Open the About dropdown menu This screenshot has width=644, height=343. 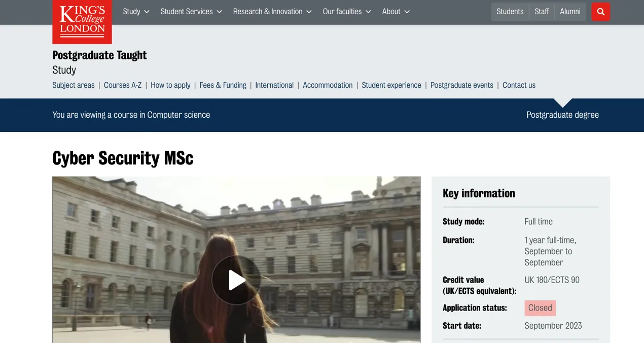(396, 12)
